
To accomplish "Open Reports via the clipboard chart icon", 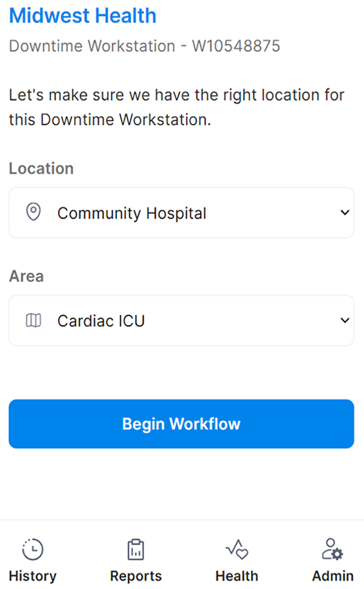I will pos(136,550).
